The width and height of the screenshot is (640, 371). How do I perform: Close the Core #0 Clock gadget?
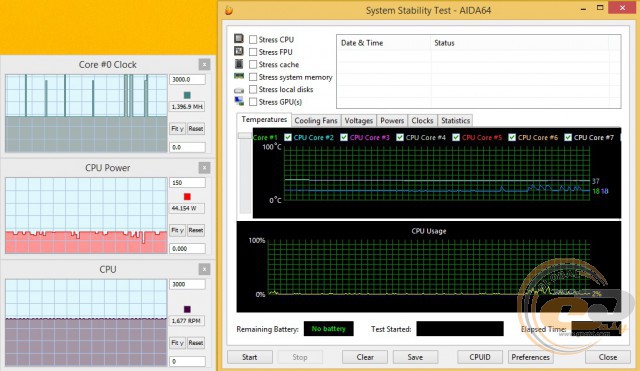pyautogui.click(x=204, y=64)
